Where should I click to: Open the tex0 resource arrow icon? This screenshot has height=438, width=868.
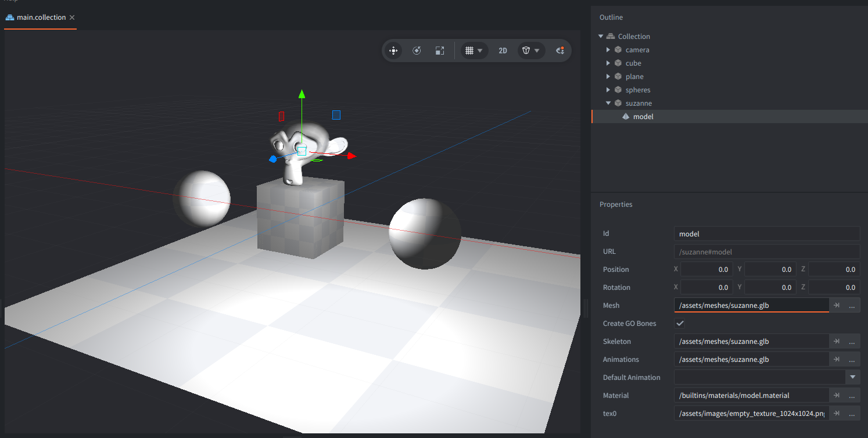837,413
